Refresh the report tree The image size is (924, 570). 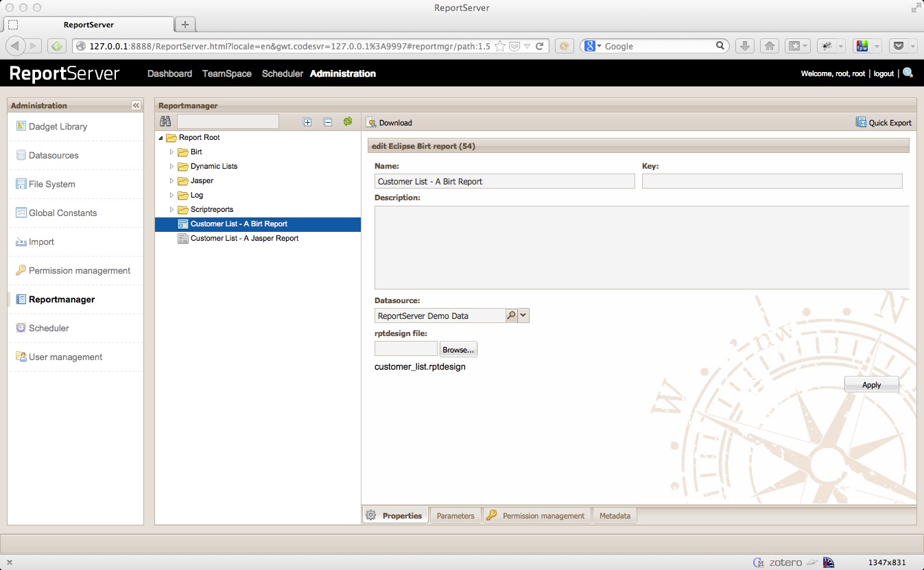[x=348, y=121]
